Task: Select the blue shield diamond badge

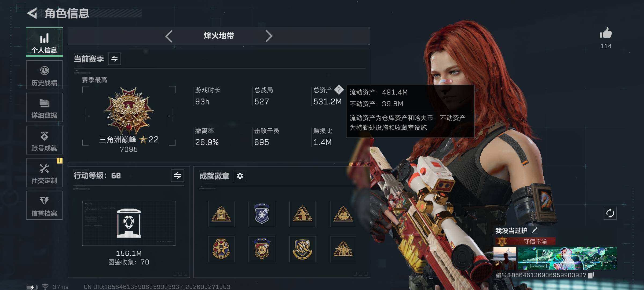Action: pos(262,214)
